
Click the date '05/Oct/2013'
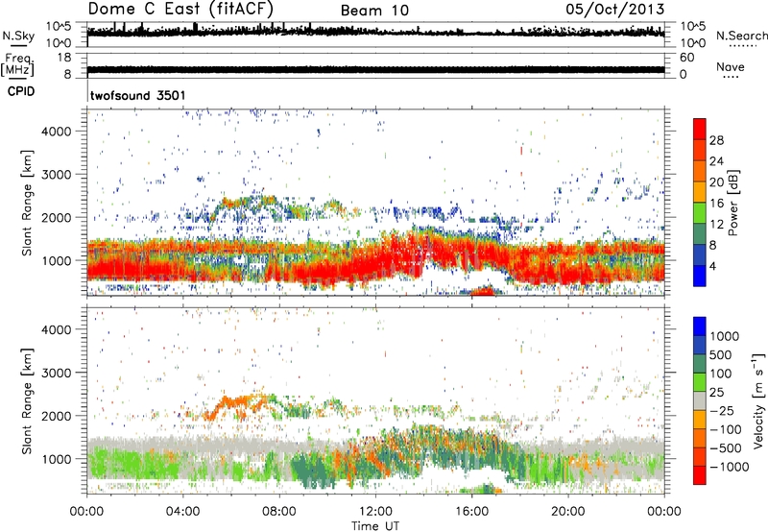615,10
